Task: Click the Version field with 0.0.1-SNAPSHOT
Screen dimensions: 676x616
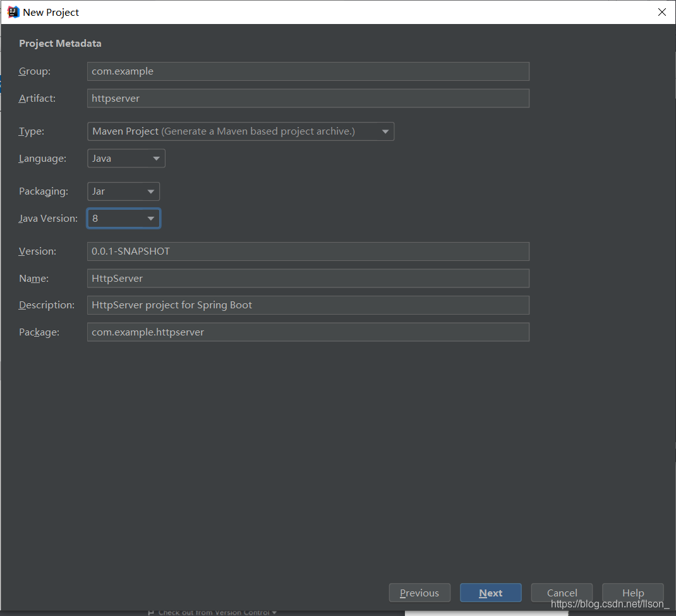Action: pyautogui.click(x=308, y=251)
